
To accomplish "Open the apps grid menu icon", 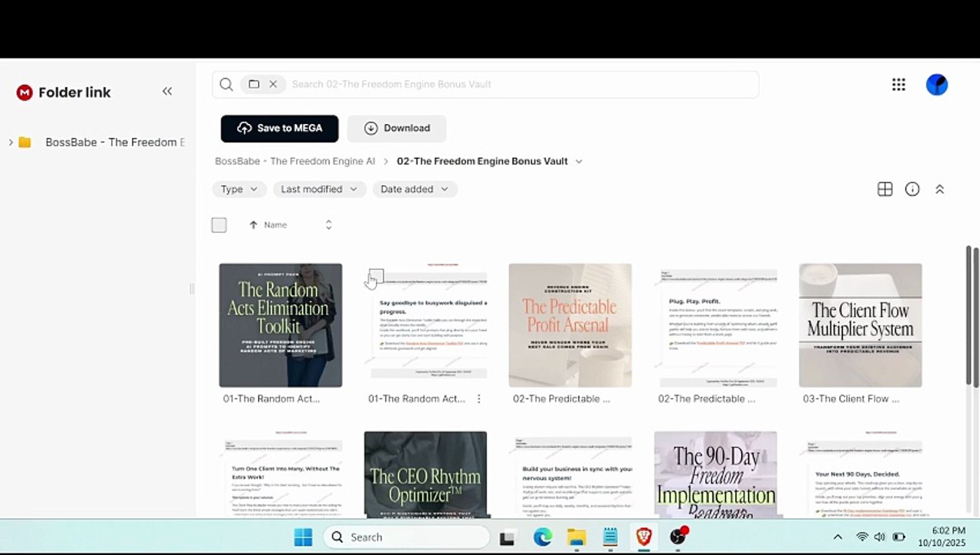I will coord(898,85).
